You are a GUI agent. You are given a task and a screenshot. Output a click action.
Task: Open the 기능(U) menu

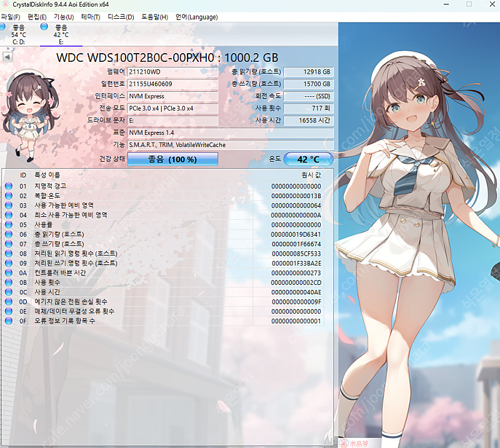click(63, 17)
